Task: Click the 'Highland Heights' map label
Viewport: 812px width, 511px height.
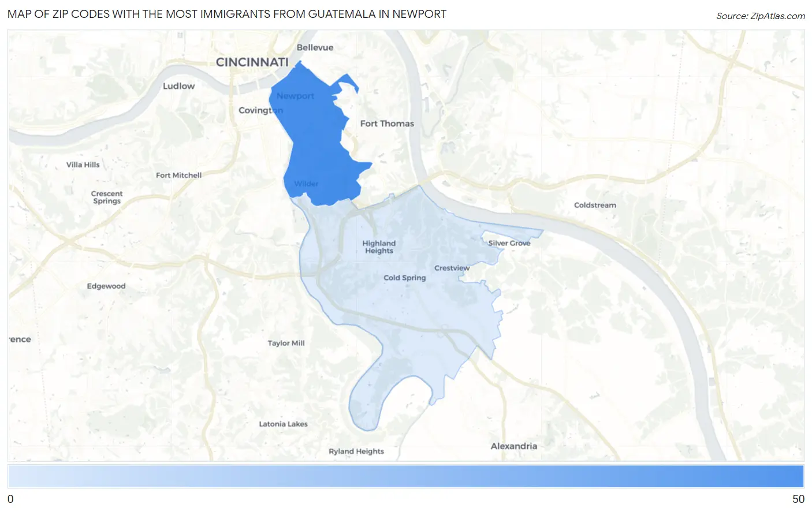Action: [x=379, y=247]
